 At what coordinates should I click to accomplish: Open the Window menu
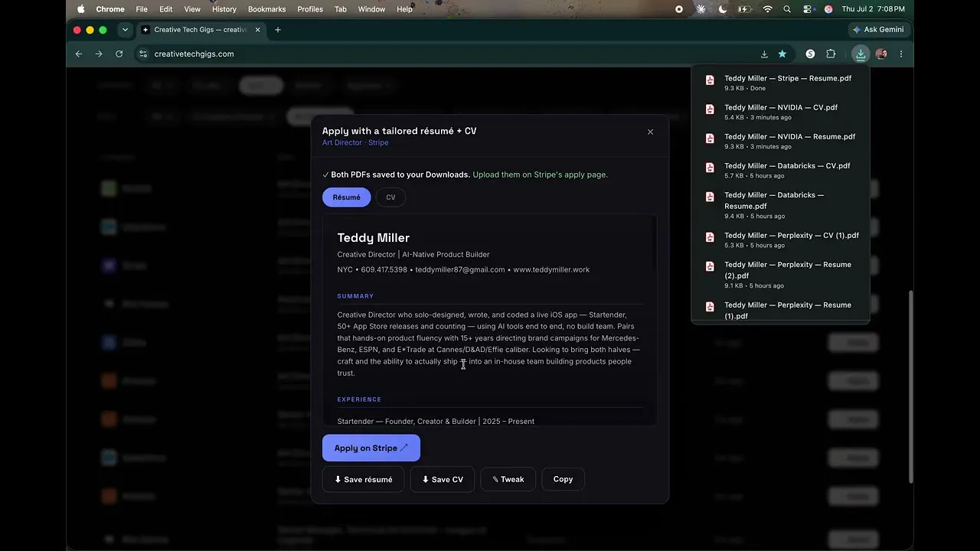coord(371,9)
